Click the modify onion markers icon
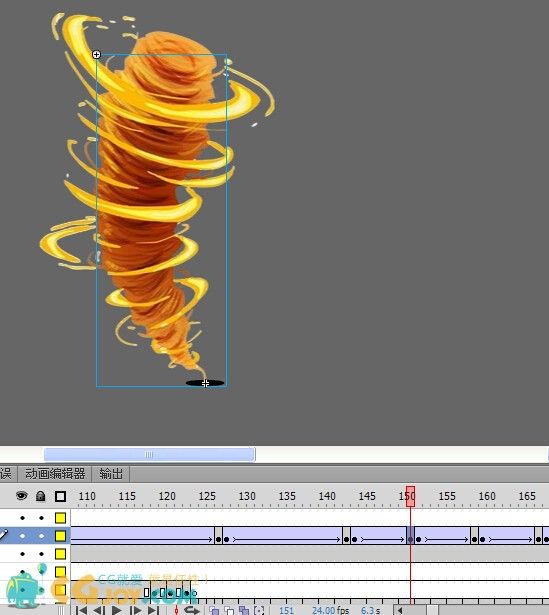The width and height of the screenshot is (549, 615). (x=259, y=610)
